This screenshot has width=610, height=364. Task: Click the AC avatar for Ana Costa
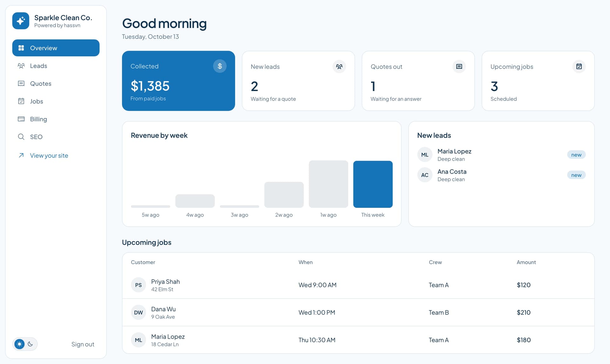coord(425,175)
